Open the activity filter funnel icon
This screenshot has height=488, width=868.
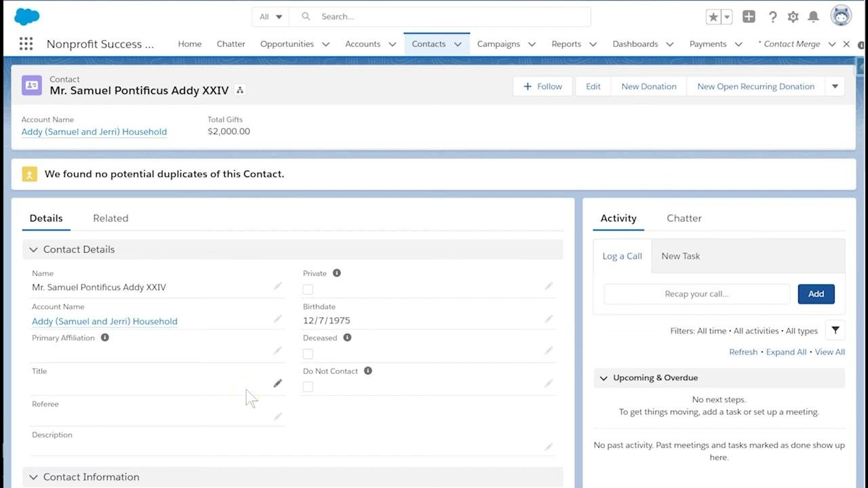point(835,331)
